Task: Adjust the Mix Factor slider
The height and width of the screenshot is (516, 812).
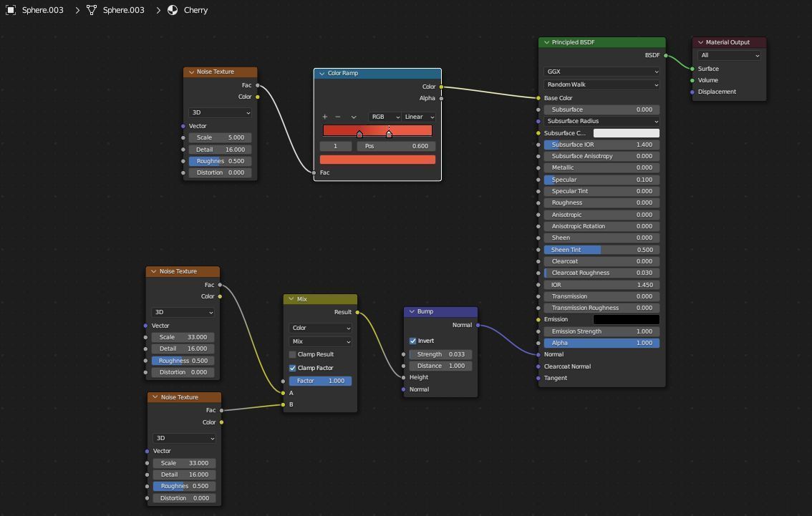Action: point(320,381)
